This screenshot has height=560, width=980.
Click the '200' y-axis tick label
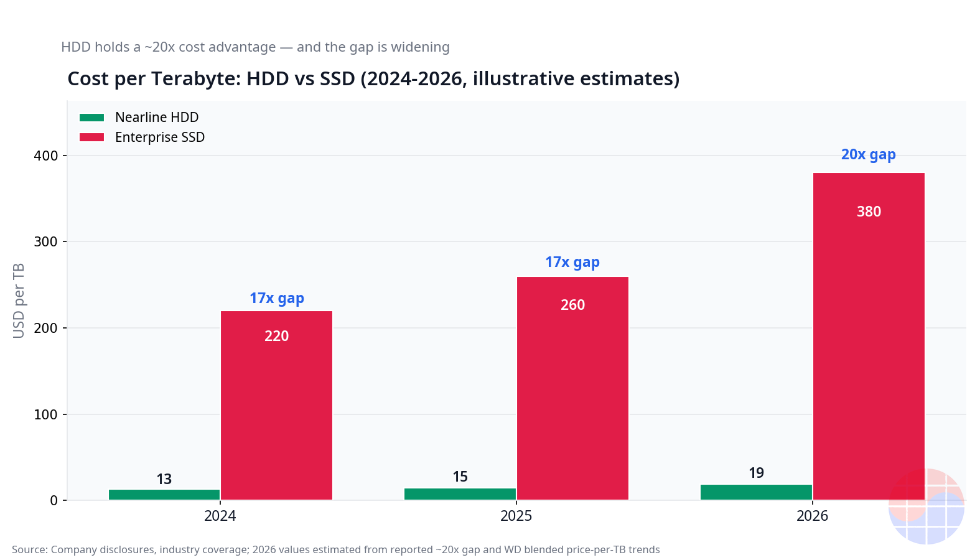click(46, 328)
